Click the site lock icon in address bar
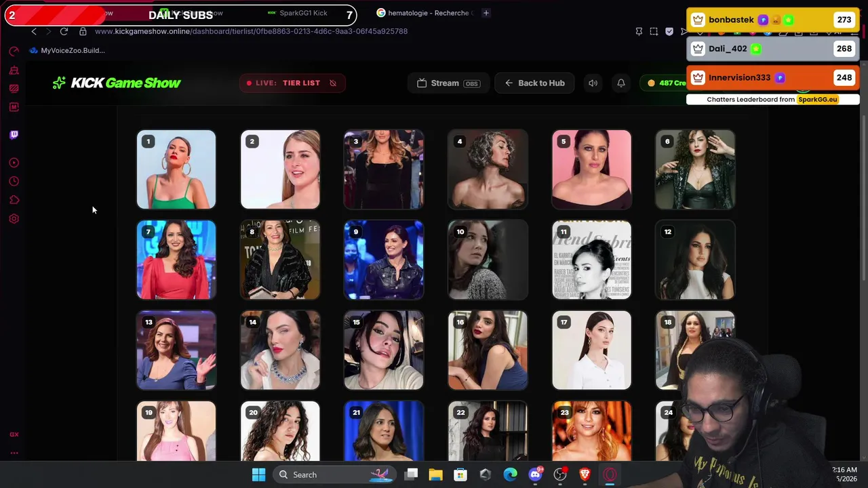 pos(83,31)
